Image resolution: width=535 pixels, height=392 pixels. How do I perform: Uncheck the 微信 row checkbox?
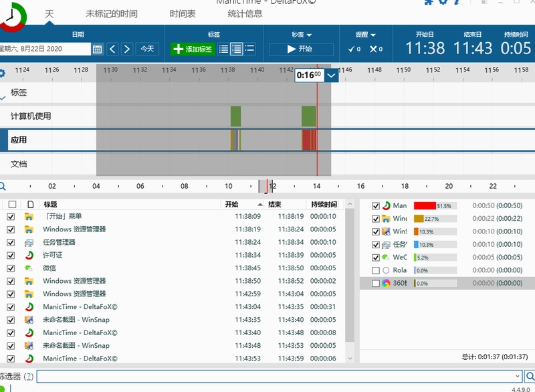[11, 268]
